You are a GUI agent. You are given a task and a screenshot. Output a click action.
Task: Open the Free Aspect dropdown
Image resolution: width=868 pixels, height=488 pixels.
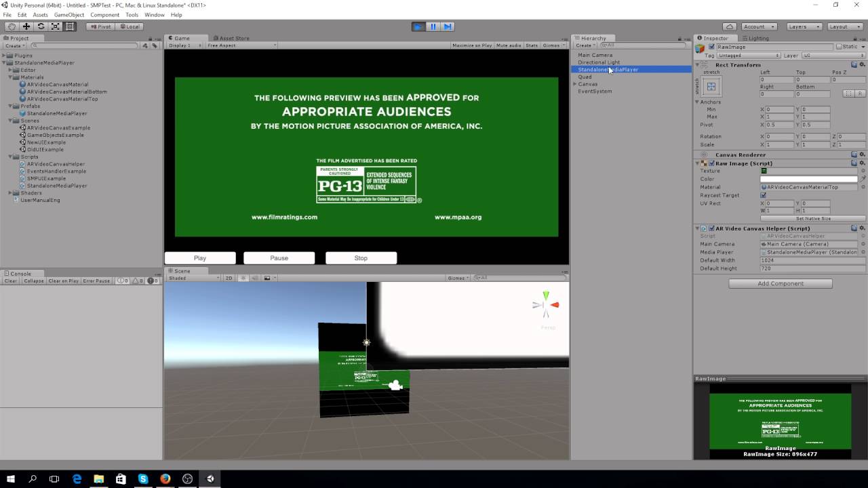click(x=243, y=45)
